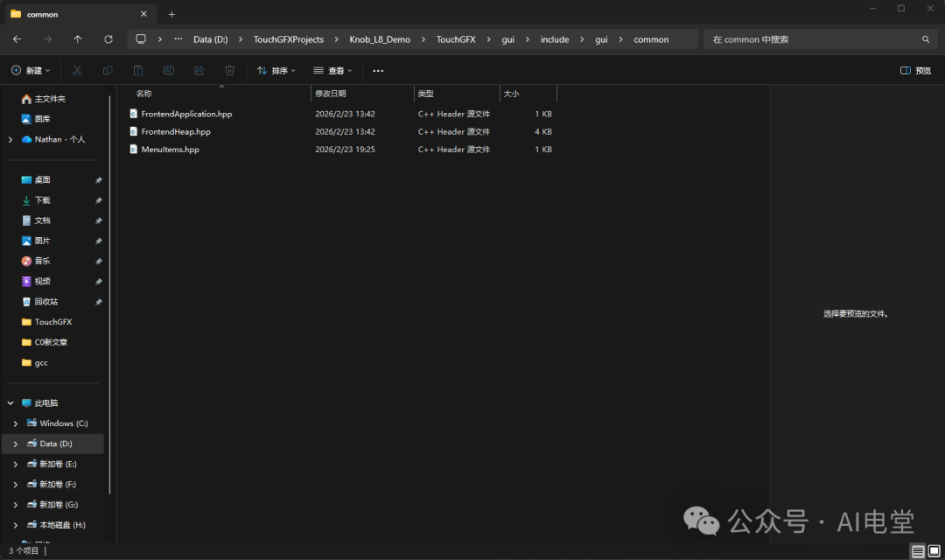Navigate to TouchGFXProjects in breadcrumb
Image resolution: width=945 pixels, height=560 pixels.
(x=288, y=39)
